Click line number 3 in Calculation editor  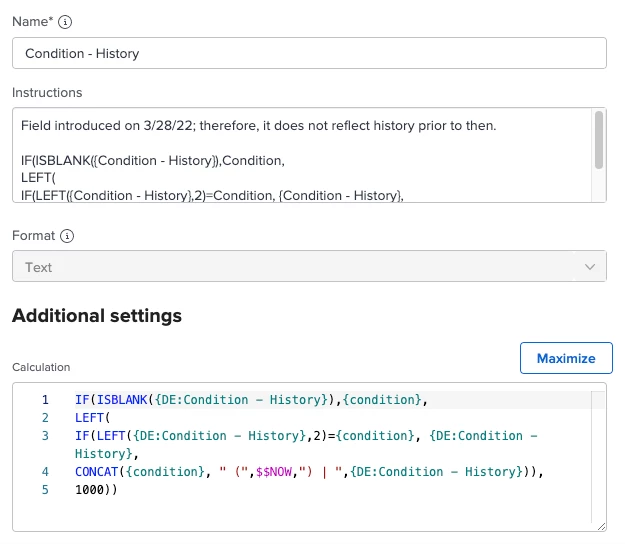click(x=45, y=436)
